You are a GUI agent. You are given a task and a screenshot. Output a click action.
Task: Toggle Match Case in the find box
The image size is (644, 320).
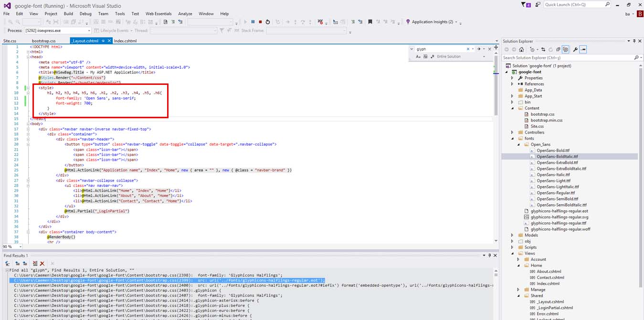(x=418, y=57)
